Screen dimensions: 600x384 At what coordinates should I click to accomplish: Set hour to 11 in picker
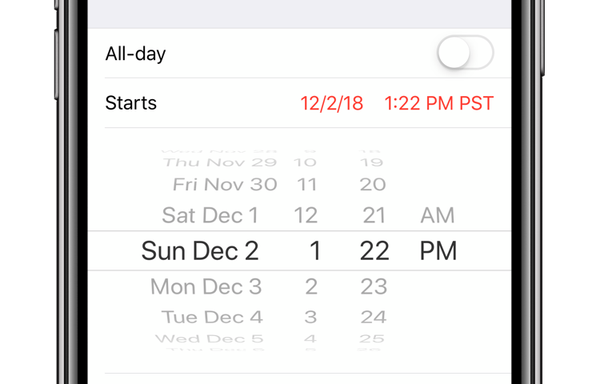point(307,184)
